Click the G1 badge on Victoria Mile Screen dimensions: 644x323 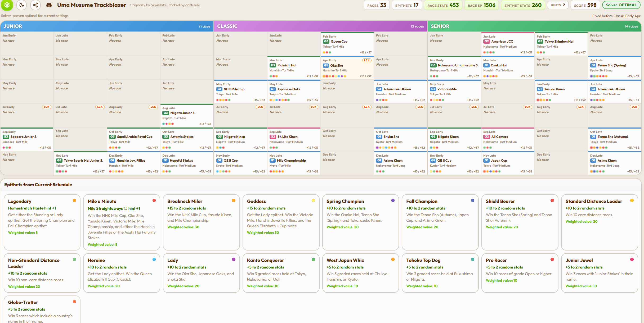click(433, 89)
